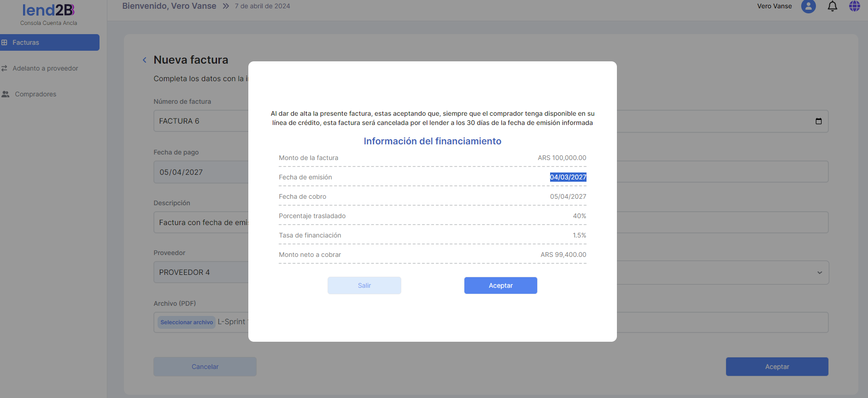
Task: Open the Facturas menu item
Action: (26, 42)
